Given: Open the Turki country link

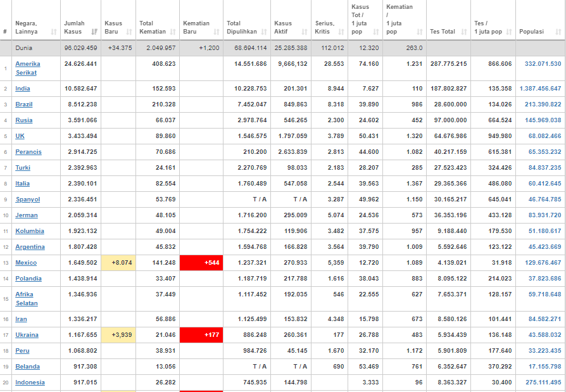Looking at the screenshot, I should (x=23, y=168).
